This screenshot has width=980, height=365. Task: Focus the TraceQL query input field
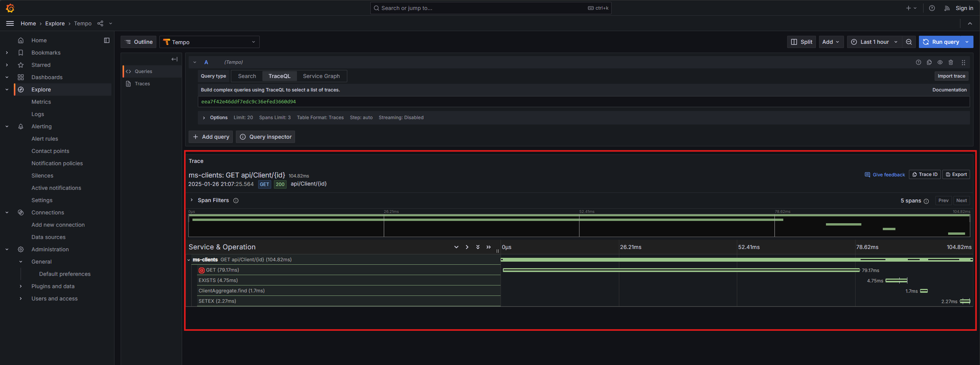tap(584, 102)
